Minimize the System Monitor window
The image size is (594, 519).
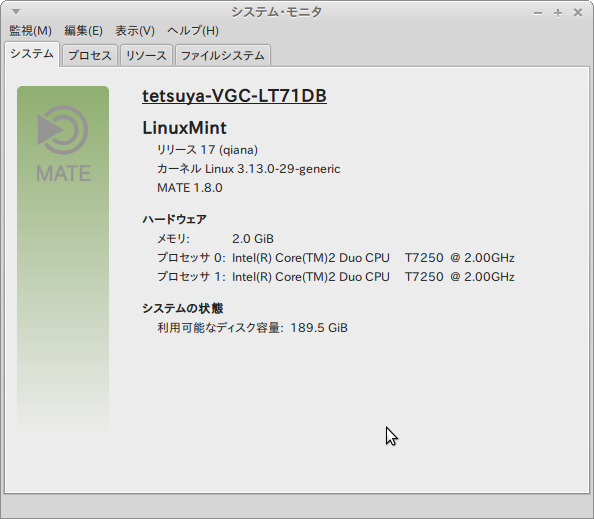tap(538, 13)
